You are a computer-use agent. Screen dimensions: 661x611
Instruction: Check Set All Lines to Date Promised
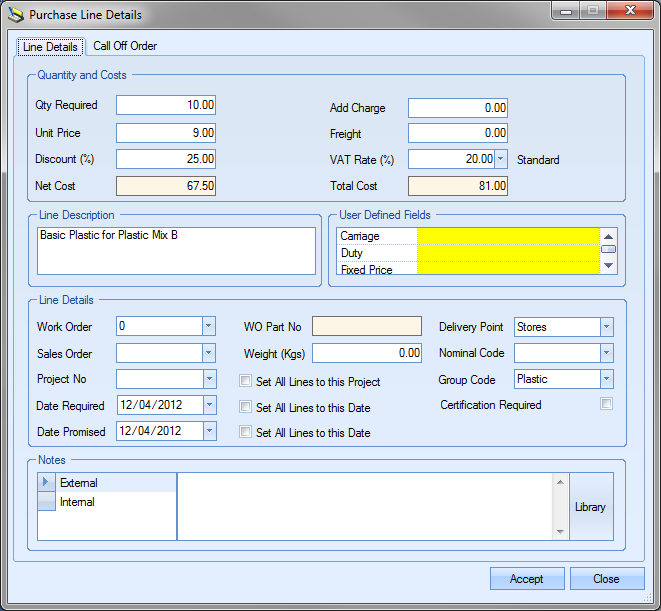pyautogui.click(x=246, y=433)
